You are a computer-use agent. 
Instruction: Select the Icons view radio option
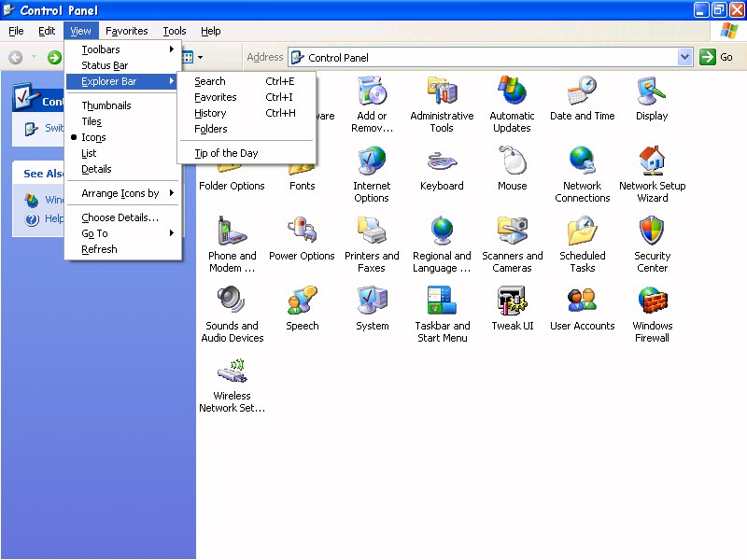pos(123,137)
